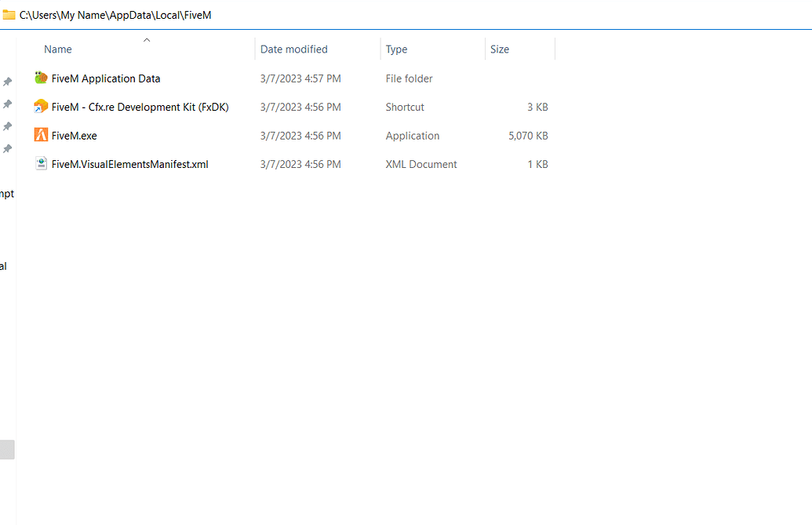812x525 pixels.
Task: Click the second pin icon in the sidebar
Action: [x=7, y=104]
